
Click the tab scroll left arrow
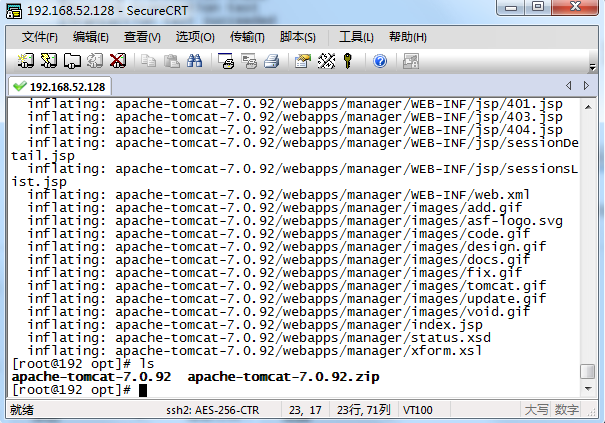click(568, 85)
